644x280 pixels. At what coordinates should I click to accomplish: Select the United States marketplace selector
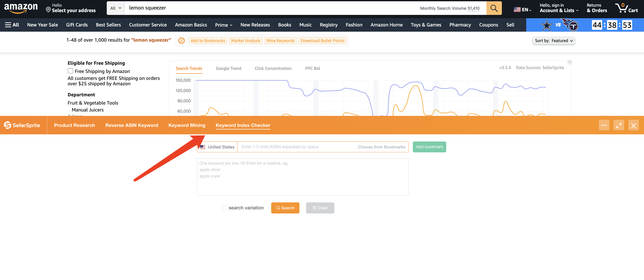[x=217, y=147]
